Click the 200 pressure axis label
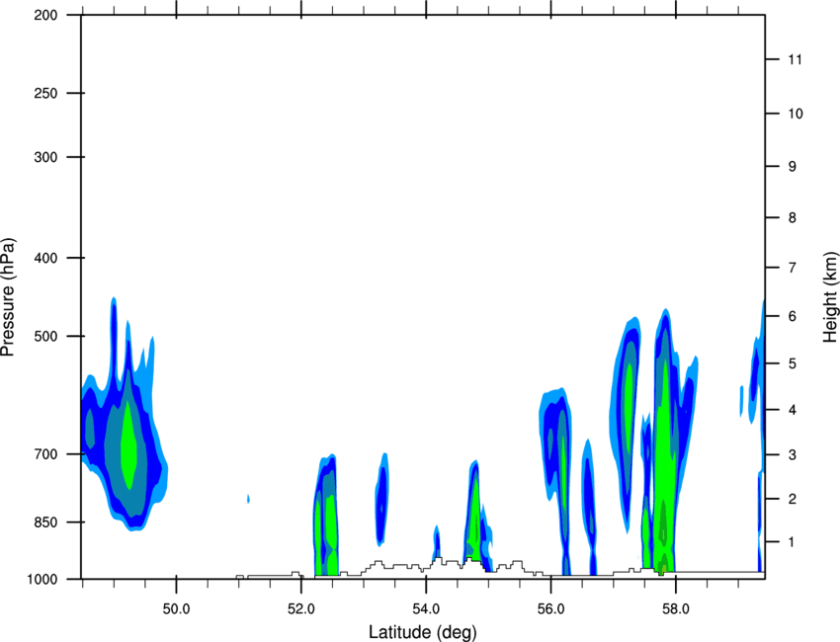This screenshot has width=840, height=642. (45, 15)
